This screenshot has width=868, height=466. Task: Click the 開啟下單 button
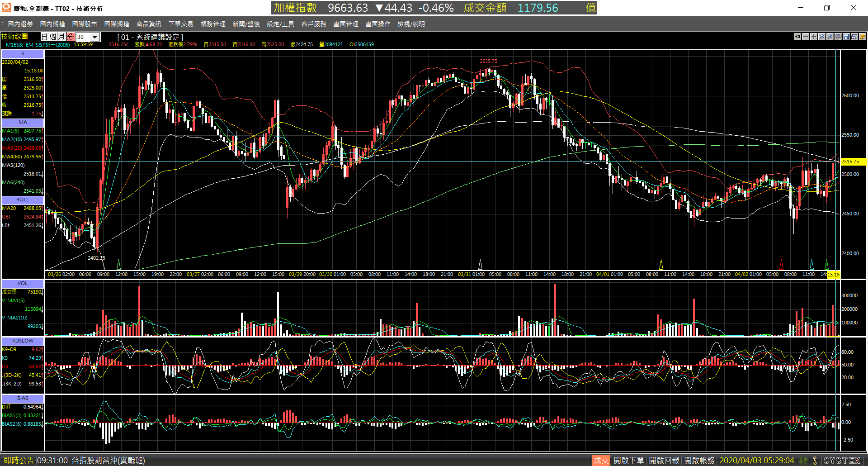coord(628,461)
